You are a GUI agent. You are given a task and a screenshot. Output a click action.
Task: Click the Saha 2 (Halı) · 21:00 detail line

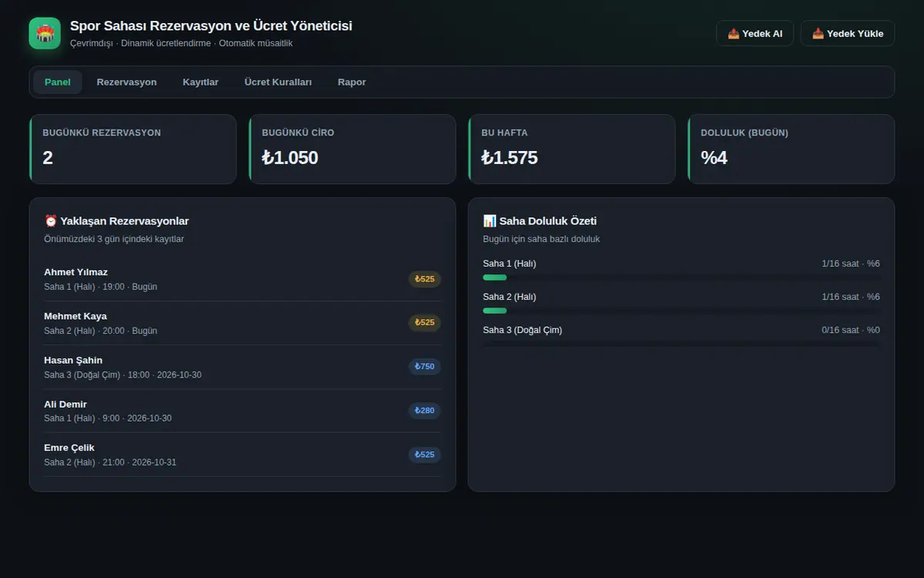pyautogui.click(x=110, y=462)
